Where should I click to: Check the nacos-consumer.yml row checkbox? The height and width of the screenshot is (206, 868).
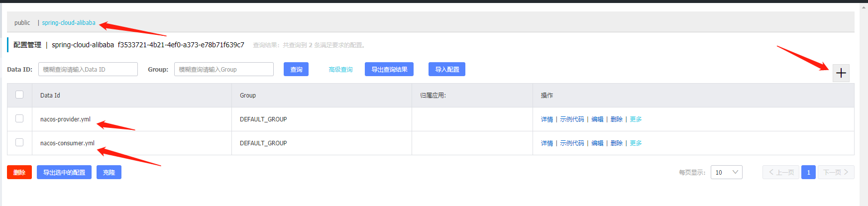coord(19,142)
